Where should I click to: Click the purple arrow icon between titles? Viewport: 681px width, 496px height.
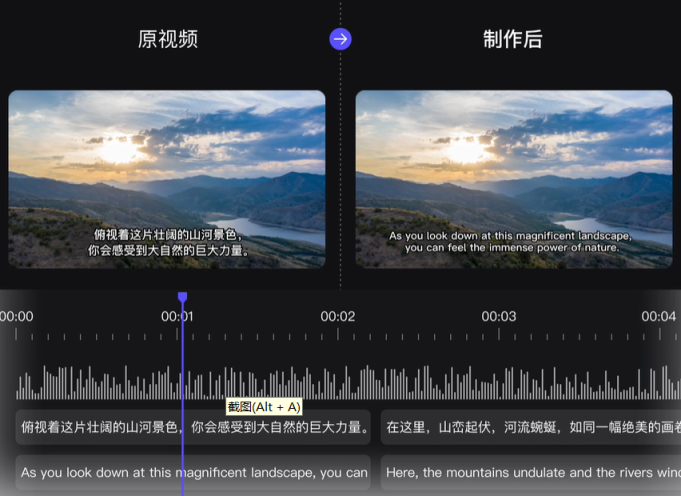coord(340,39)
